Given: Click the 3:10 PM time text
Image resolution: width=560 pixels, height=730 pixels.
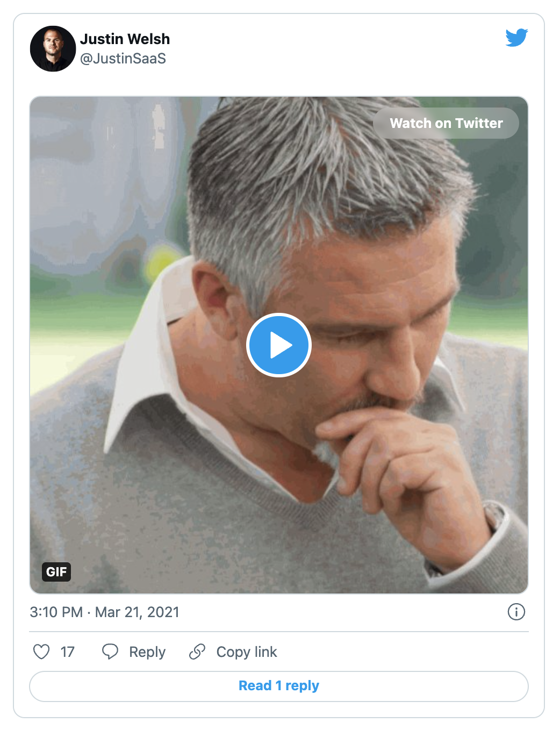Looking at the screenshot, I should click(56, 612).
